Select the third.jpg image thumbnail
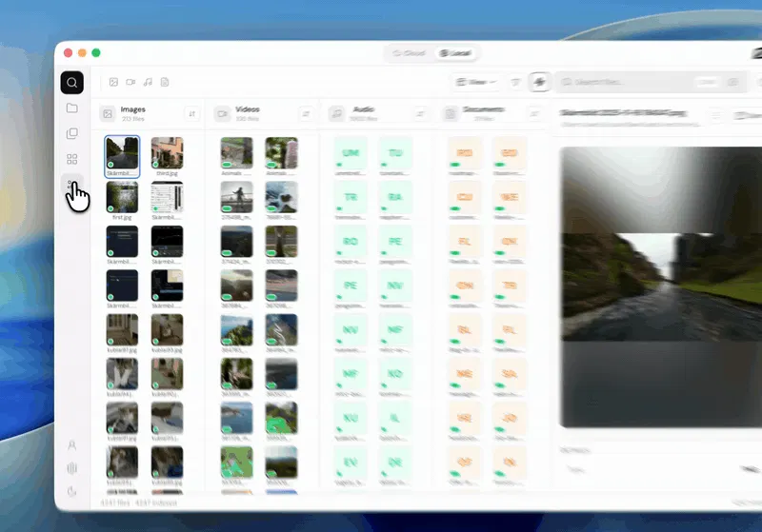The width and height of the screenshot is (762, 532). pyautogui.click(x=168, y=153)
